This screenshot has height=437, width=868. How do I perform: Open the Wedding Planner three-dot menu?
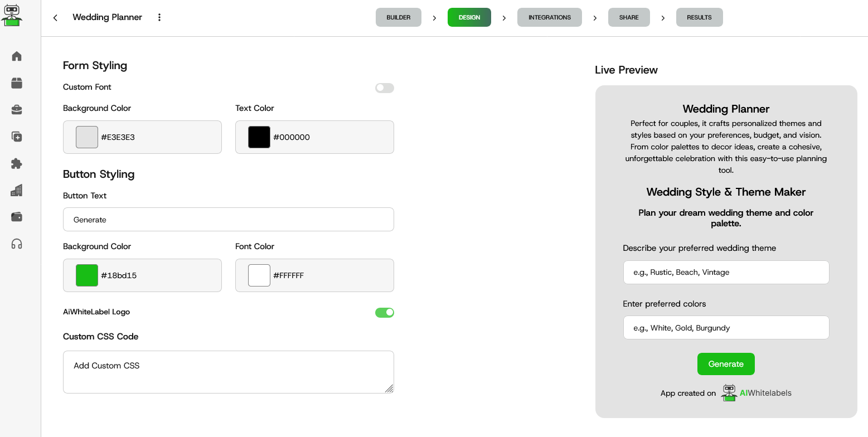[x=159, y=17]
